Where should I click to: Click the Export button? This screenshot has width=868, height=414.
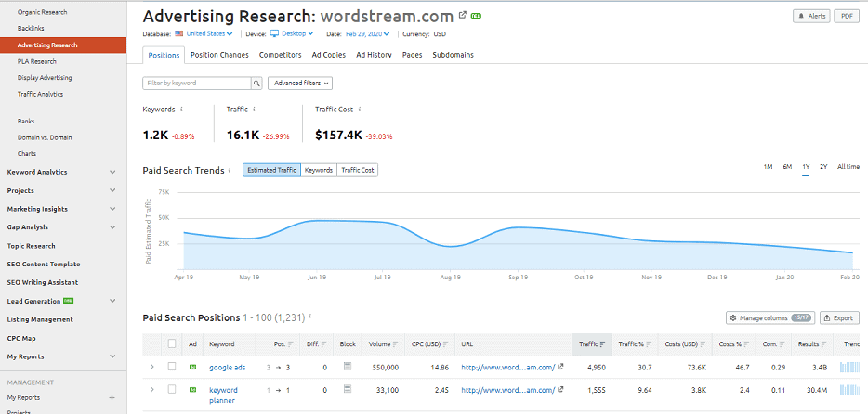(x=839, y=317)
